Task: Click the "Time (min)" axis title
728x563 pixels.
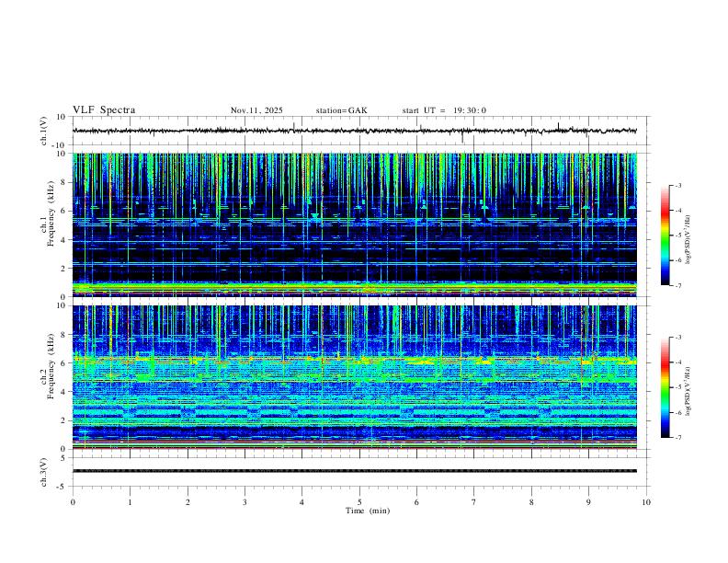Action: pyautogui.click(x=368, y=511)
